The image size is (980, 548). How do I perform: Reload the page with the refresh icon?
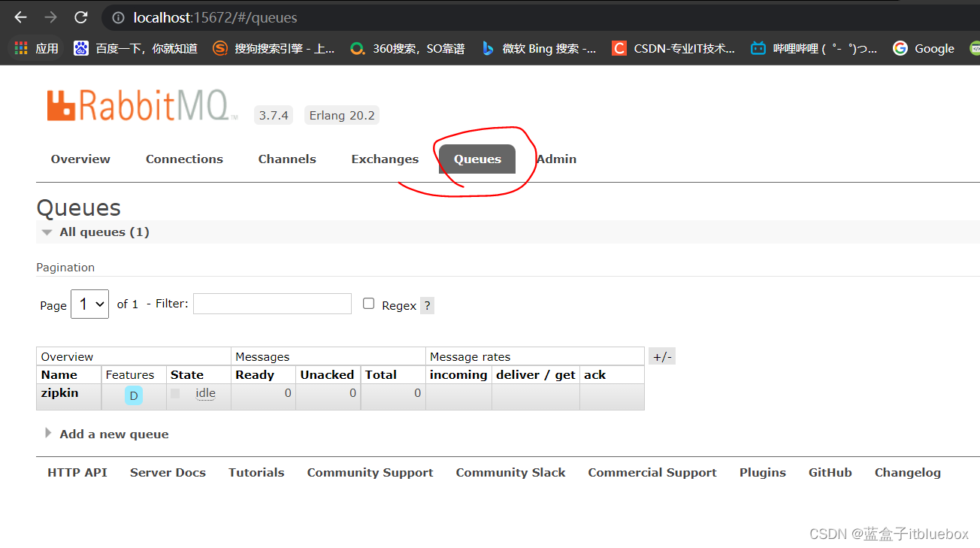pos(81,17)
